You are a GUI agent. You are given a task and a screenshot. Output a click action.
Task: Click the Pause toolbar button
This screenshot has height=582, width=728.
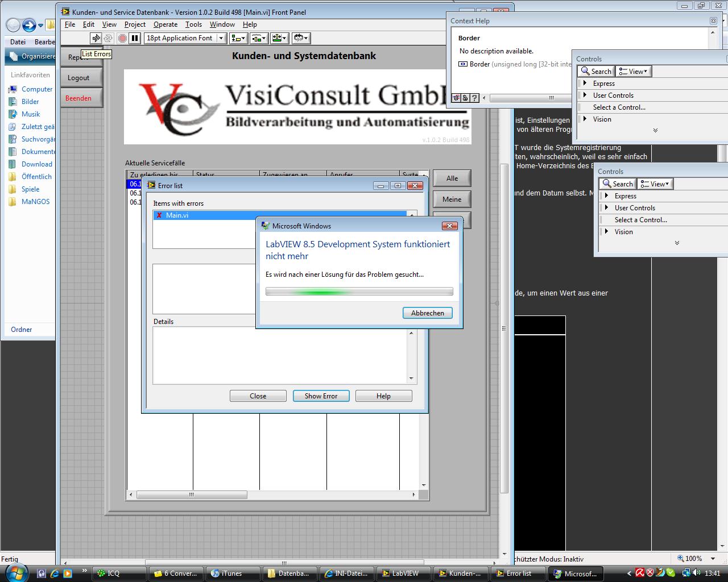coord(135,38)
